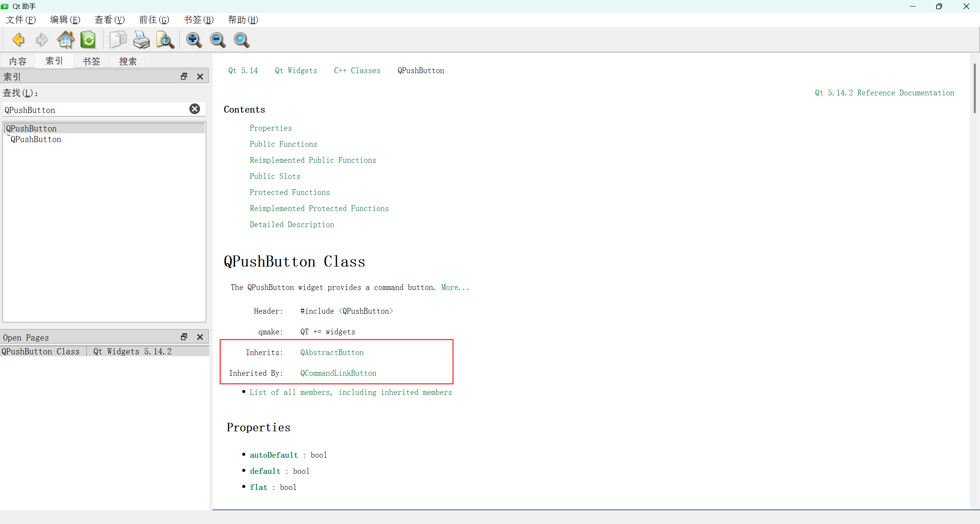Close the Open Pages panel

(x=200, y=337)
